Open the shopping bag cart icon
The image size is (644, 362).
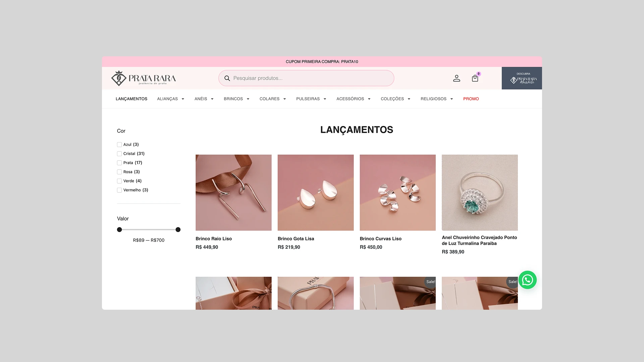pyautogui.click(x=475, y=78)
